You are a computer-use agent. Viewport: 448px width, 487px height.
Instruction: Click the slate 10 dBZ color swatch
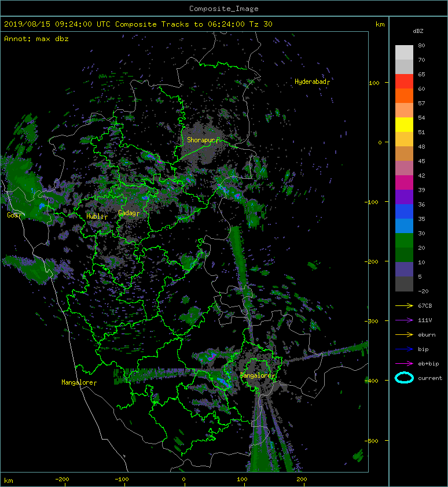[404, 270]
